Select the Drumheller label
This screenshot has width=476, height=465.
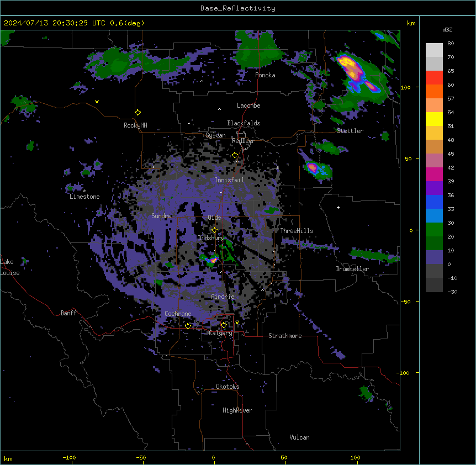click(x=352, y=269)
